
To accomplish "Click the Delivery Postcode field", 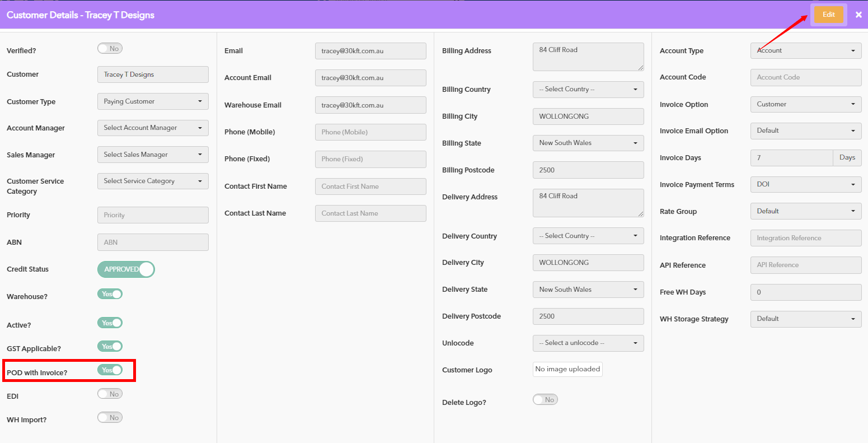I will [588, 316].
